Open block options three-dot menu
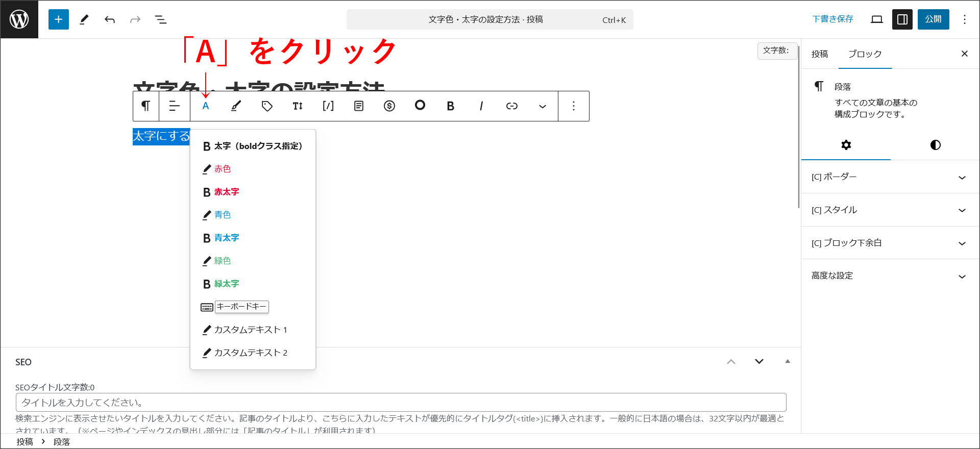980x449 pixels. point(574,106)
